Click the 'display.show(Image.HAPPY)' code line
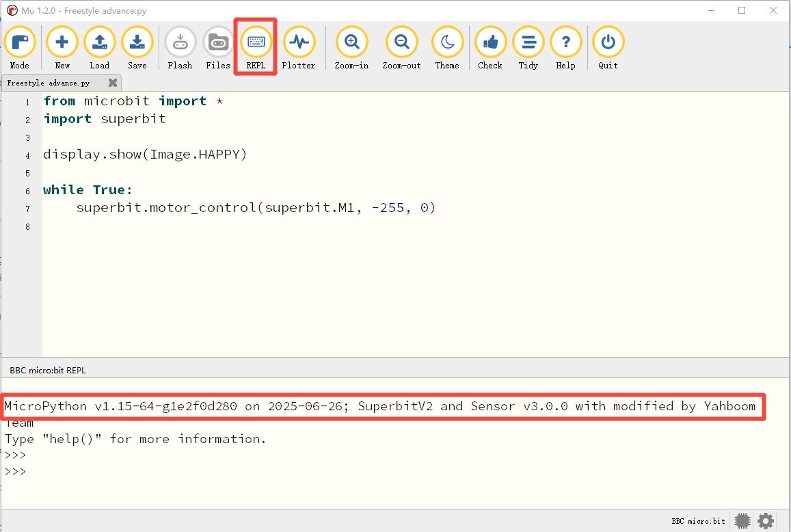Screen dimensions: 791x532 pyautogui.click(x=145, y=155)
